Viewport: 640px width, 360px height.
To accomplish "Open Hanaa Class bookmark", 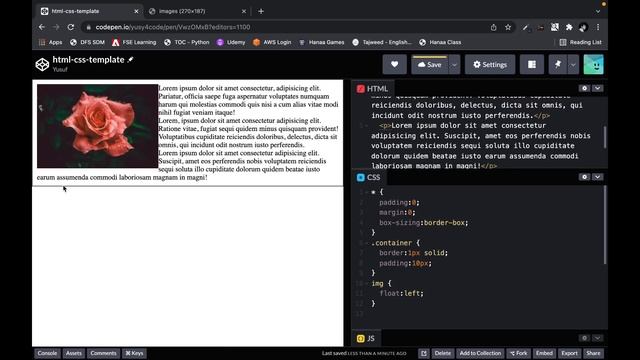I will [x=440, y=42].
